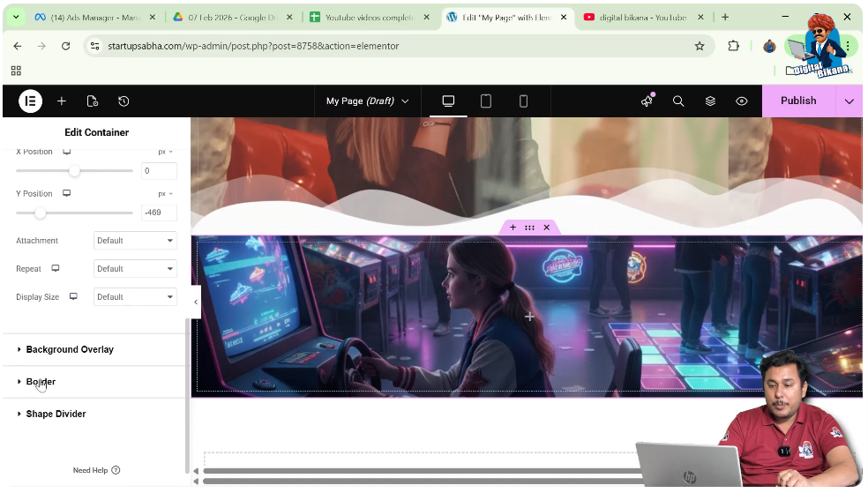Switch to Youtube videos spreadsheet tab
This screenshot has width=868, height=493.
tap(370, 17)
